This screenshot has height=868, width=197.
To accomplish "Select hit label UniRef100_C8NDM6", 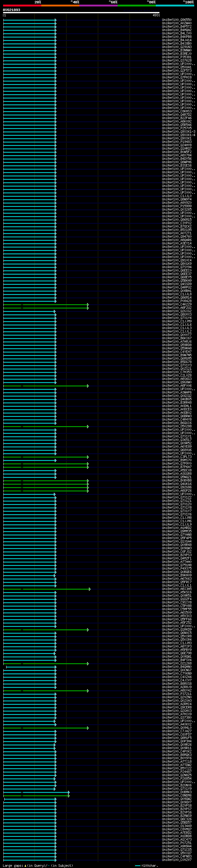I will point(177,795).
